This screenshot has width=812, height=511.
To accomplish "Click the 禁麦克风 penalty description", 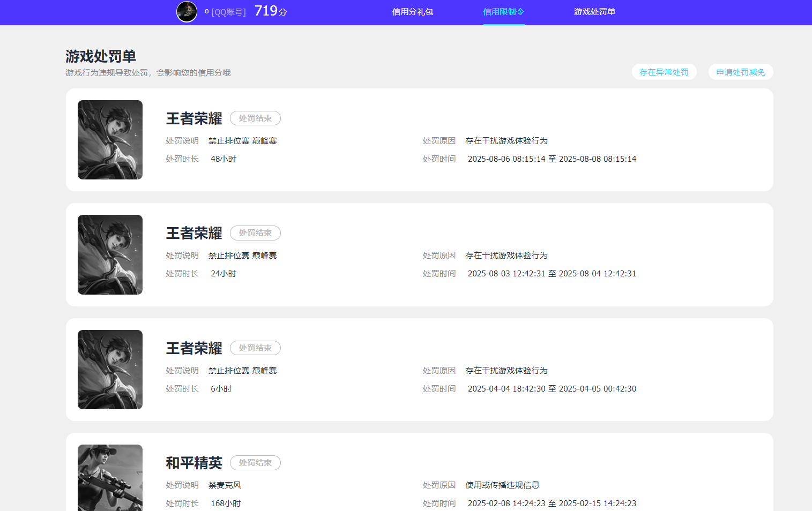I will 225,484.
